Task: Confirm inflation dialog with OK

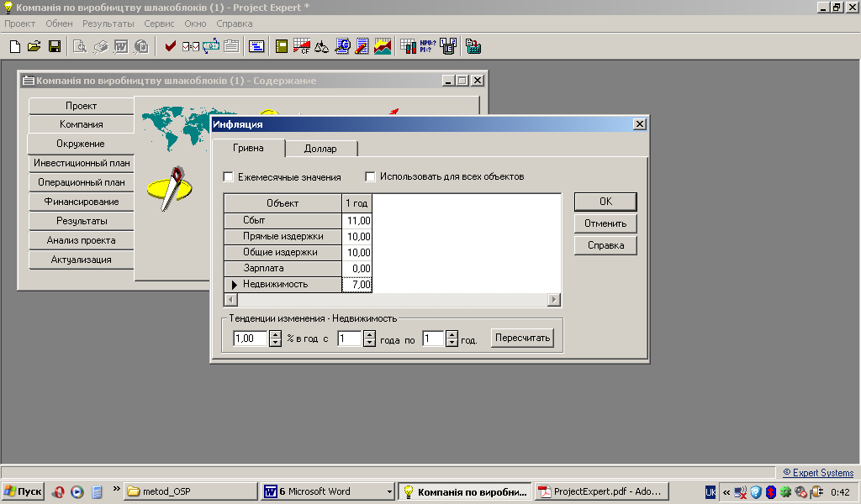Action: pos(605,202)
